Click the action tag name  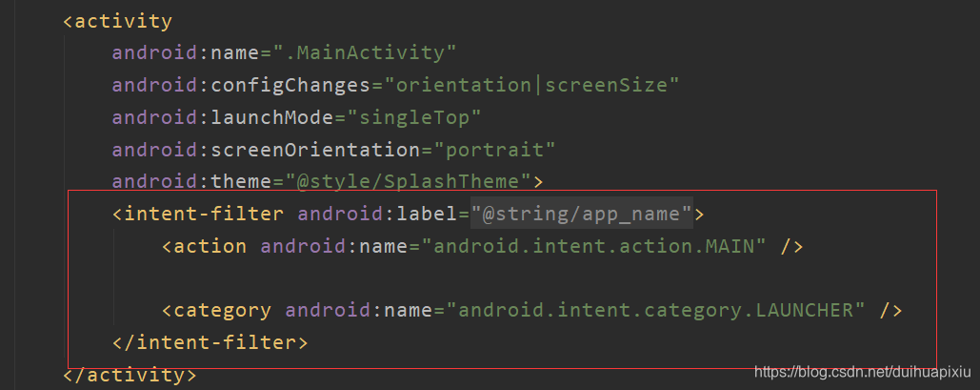(204, 247)
